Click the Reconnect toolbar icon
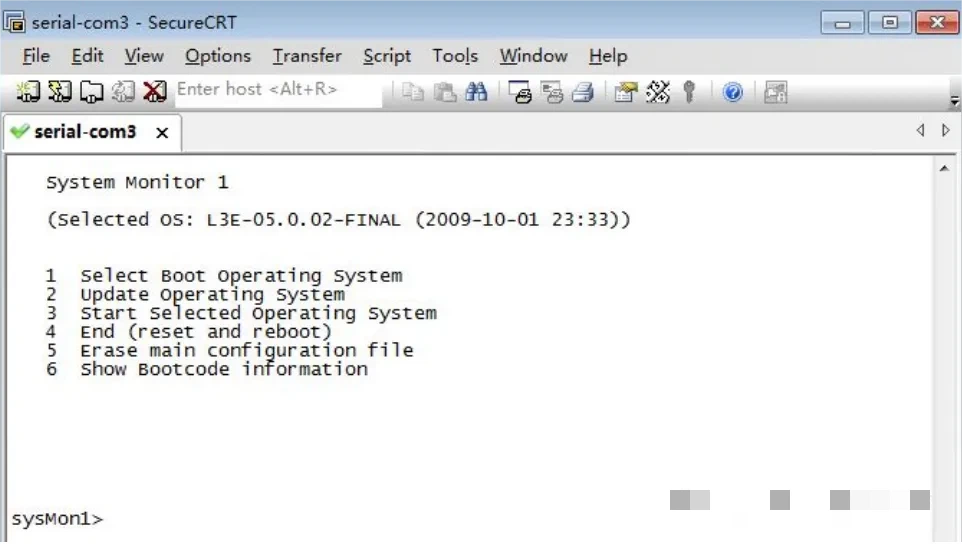962x544 pixels. (x=123, y=92)
